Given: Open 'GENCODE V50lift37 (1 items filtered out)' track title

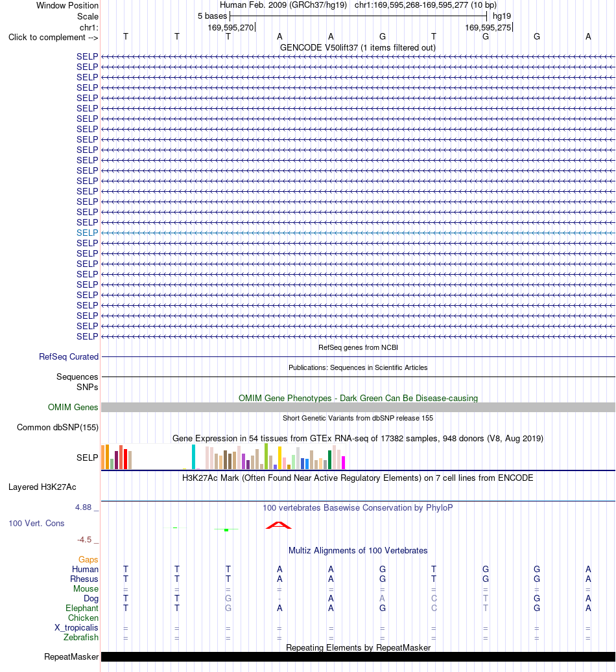Looking at the screenshot, I should coord(358,47).
